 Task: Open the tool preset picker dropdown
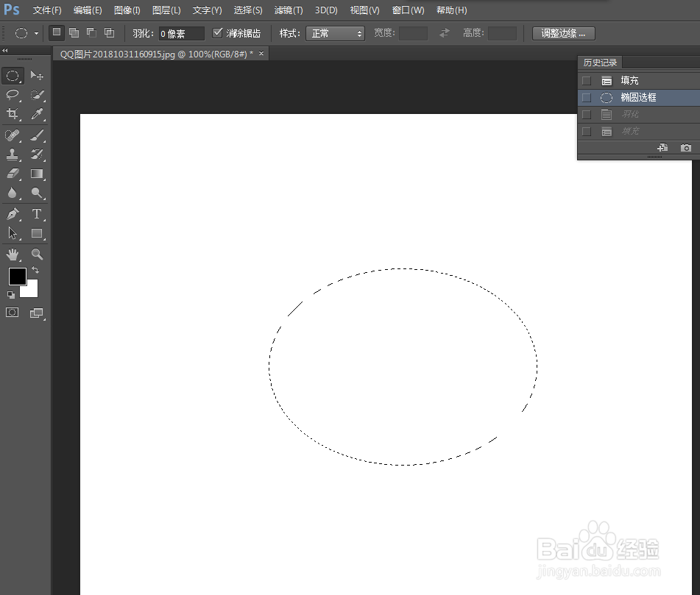click(x=36, y=33)
